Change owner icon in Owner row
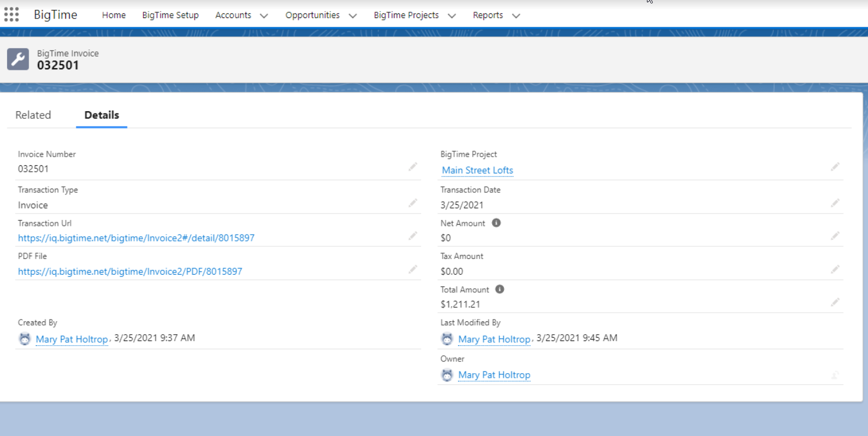The height and width of the screenshot is (436, 868). [835, 375]
